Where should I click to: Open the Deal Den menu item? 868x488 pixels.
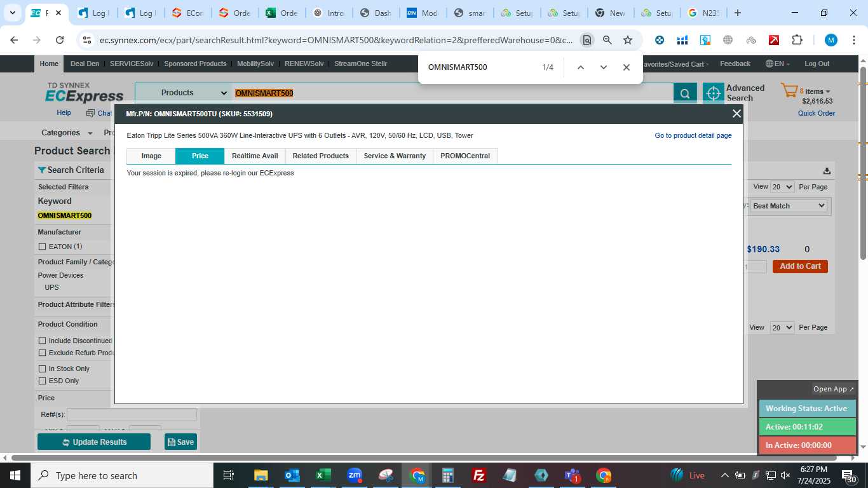coord(85,64)
